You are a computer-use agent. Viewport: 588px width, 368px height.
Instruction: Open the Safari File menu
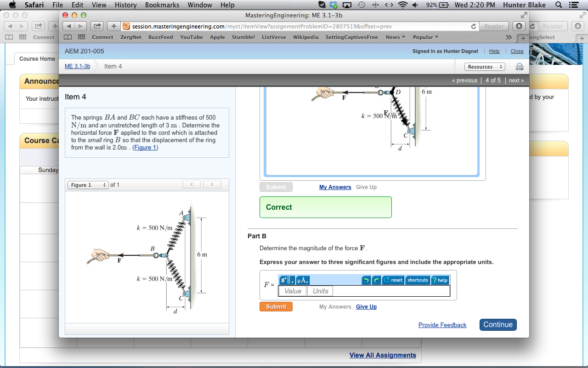[58, 5]
